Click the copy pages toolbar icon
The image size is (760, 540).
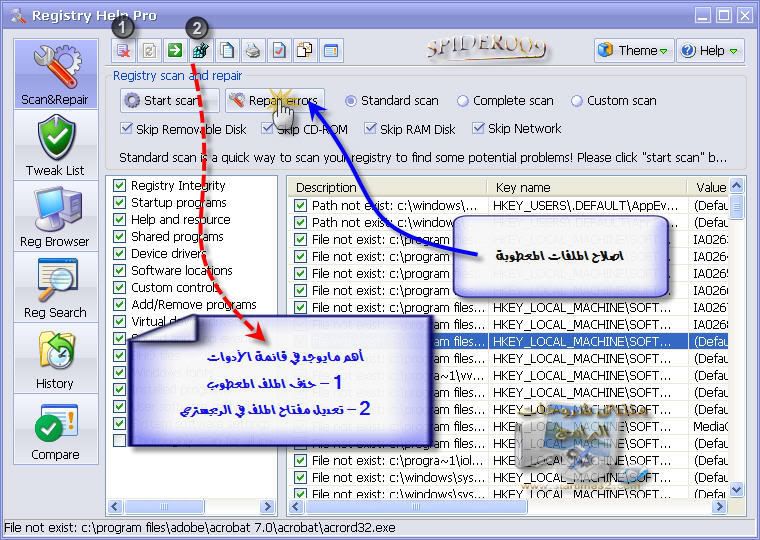[x=227, y=50]
